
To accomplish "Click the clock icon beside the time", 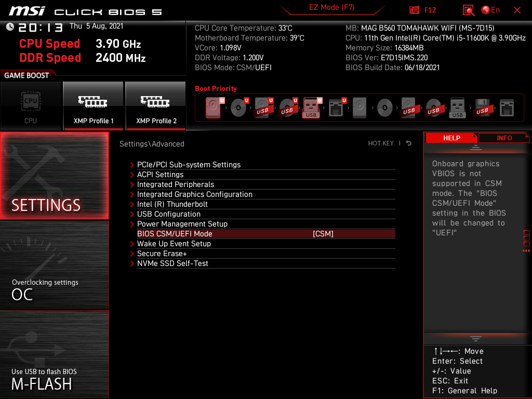I will tap(10, 27).
